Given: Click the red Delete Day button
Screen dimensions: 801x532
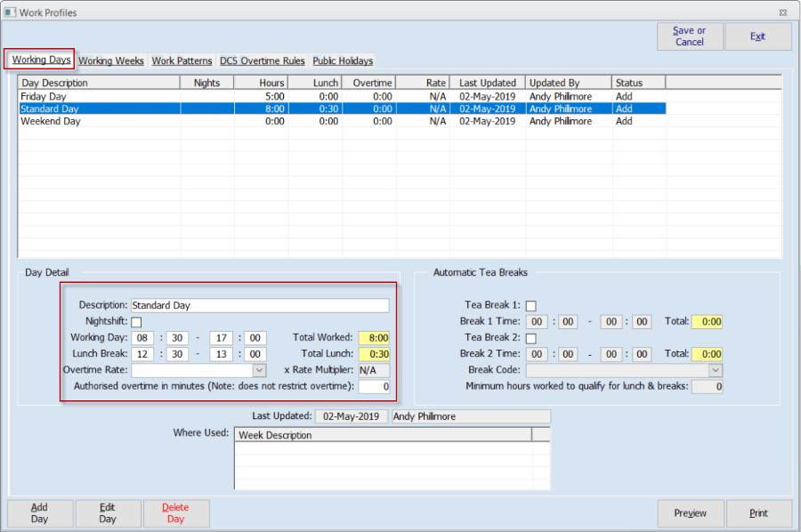Looking at the screenshot, I should (x=175, y=513).
